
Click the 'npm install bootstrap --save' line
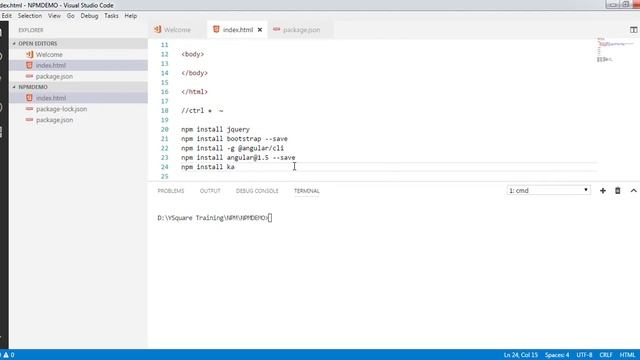234,139
